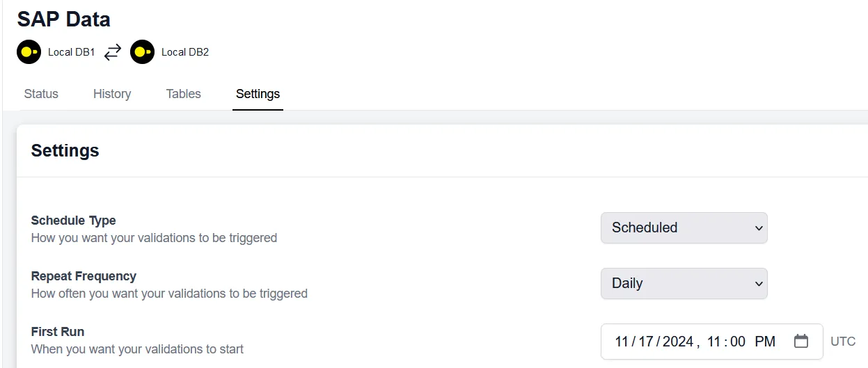Click the Settings panel heading
Screen dimensions: 868x368
click(x=65, y=151)
